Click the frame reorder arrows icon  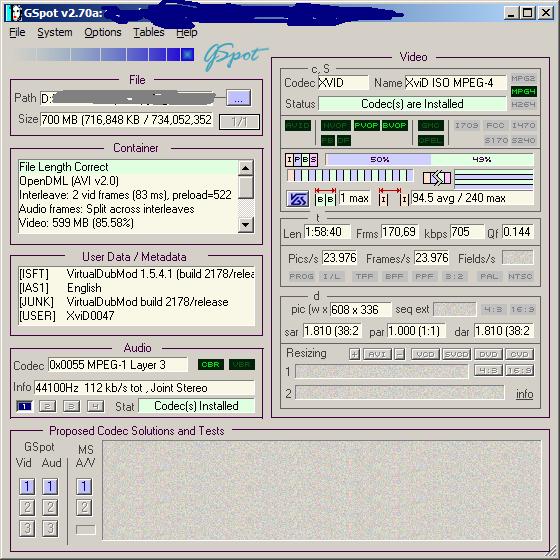click(x=436, y=178)
